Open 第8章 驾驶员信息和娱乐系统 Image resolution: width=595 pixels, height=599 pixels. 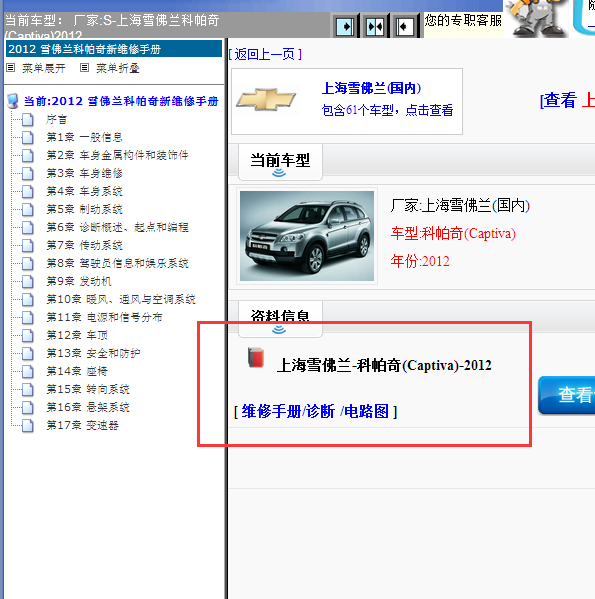(117, 263)
